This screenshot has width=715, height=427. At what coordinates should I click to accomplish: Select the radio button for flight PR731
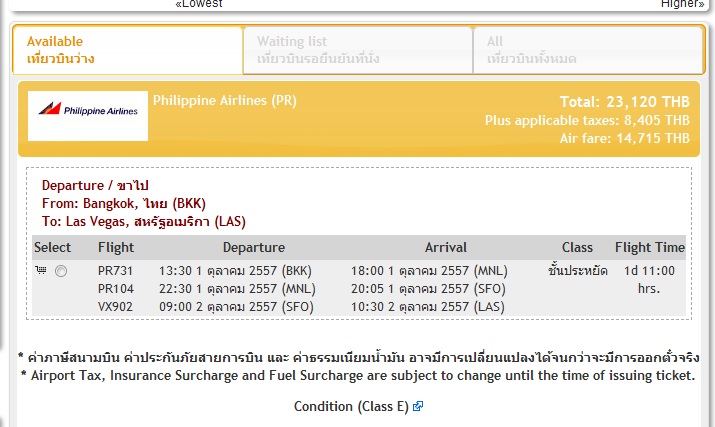click(61, 271)
